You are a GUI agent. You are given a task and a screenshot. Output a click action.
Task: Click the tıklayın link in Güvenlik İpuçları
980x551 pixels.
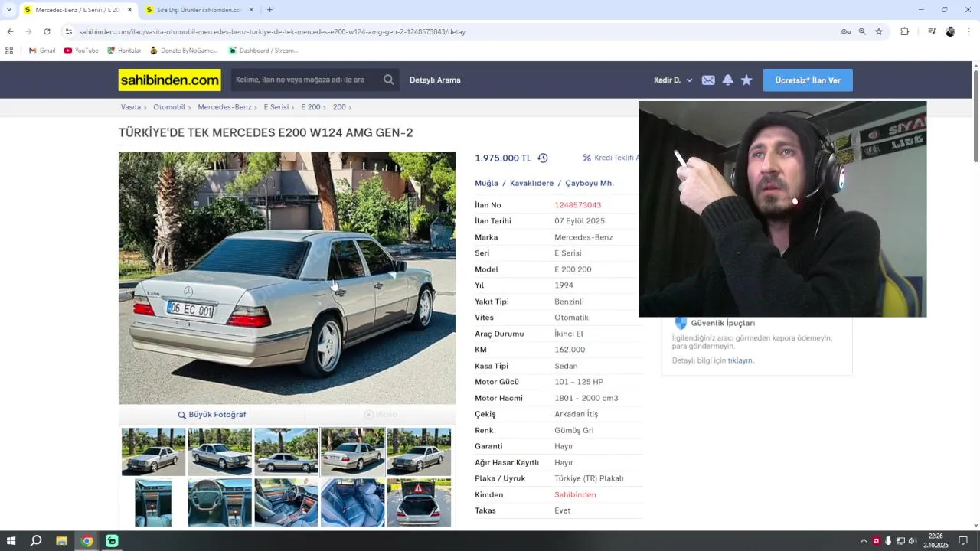[x=740, y=360]
